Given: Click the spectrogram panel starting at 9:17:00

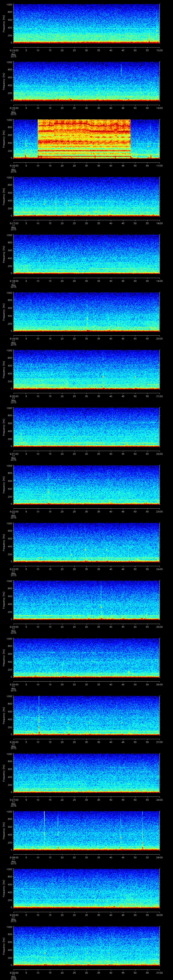Looking at the screenshot, I should (86, 197).
